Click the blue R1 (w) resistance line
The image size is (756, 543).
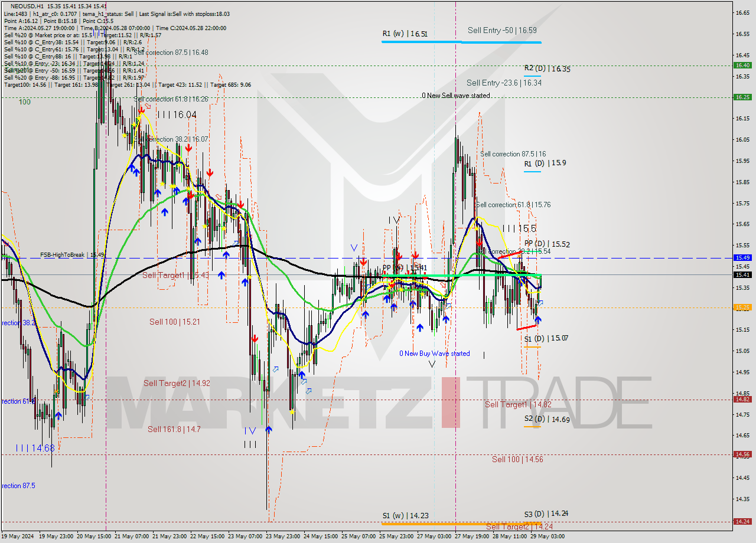coord(461,42)
